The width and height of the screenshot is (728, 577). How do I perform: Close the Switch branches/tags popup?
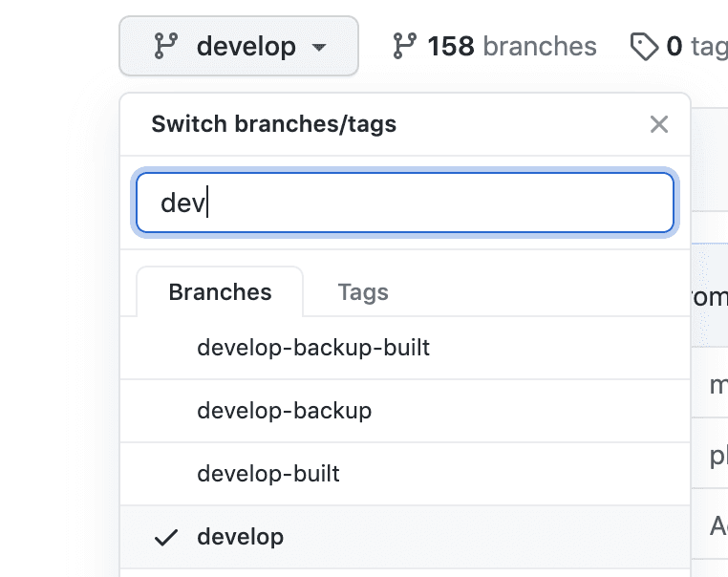click(x=658, y=124)
